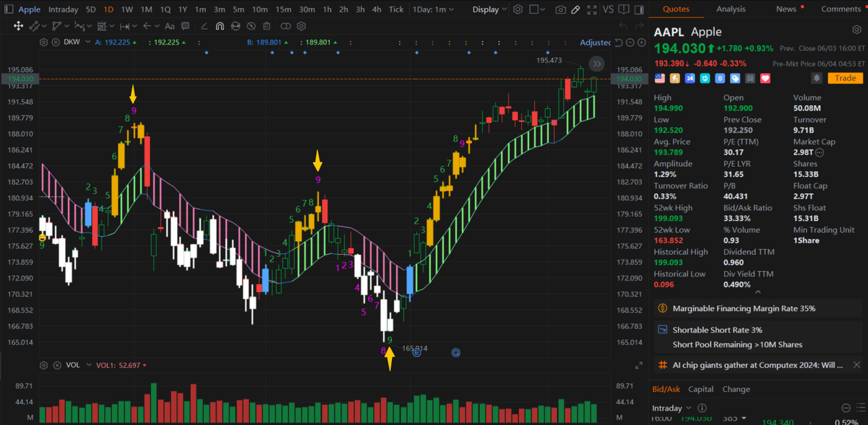
Task: Open the text annotation Aa tool
Action: [x=170, y=26]
